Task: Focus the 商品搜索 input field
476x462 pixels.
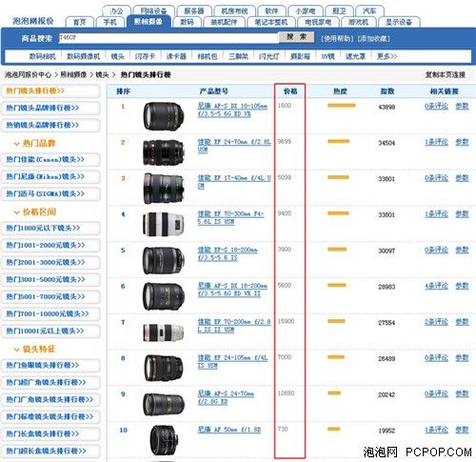Action: [x=169, y=38]
